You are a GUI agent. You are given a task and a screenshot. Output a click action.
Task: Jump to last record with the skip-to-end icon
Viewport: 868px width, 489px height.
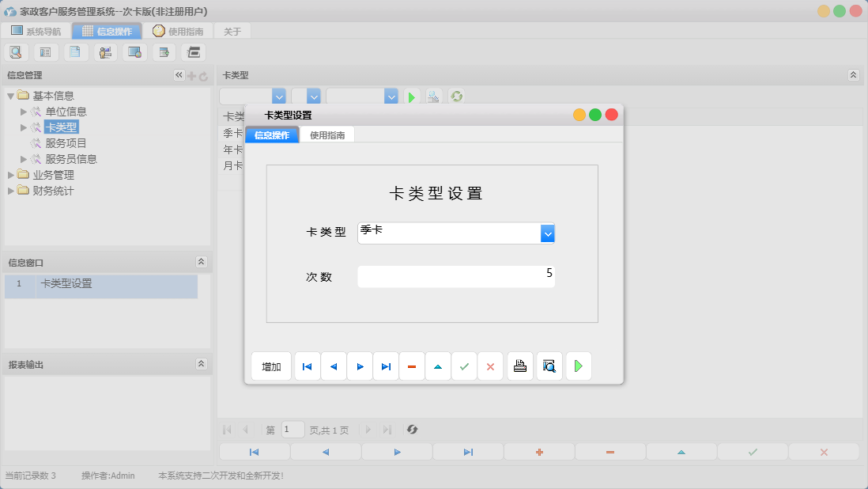386,366
